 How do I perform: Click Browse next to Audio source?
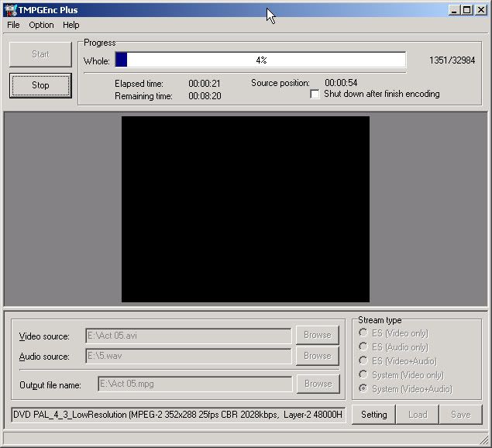[318, 356]
